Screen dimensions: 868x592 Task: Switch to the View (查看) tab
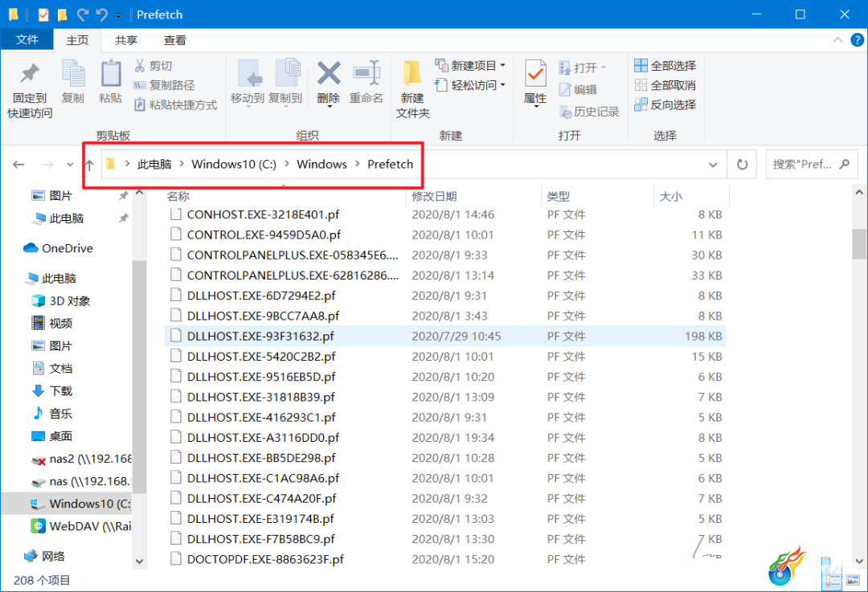tap(175, 40)
